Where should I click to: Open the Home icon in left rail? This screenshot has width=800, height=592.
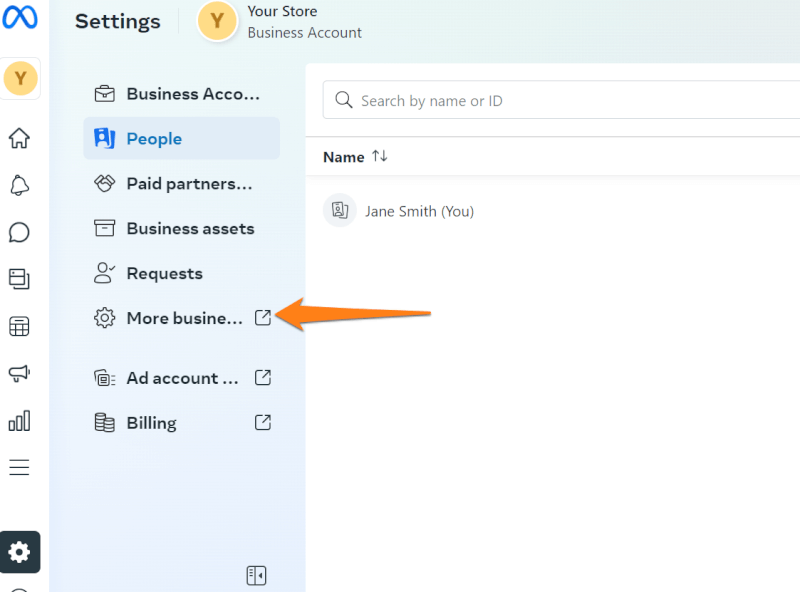(x=19, y=138)
